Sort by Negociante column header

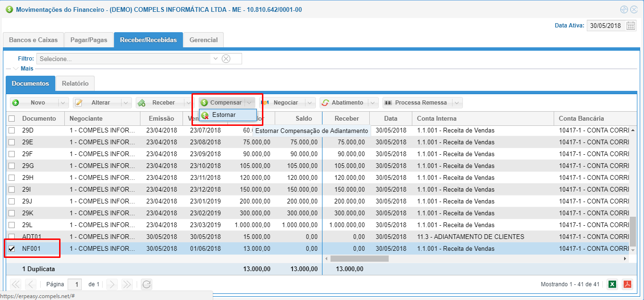[103, 119]
